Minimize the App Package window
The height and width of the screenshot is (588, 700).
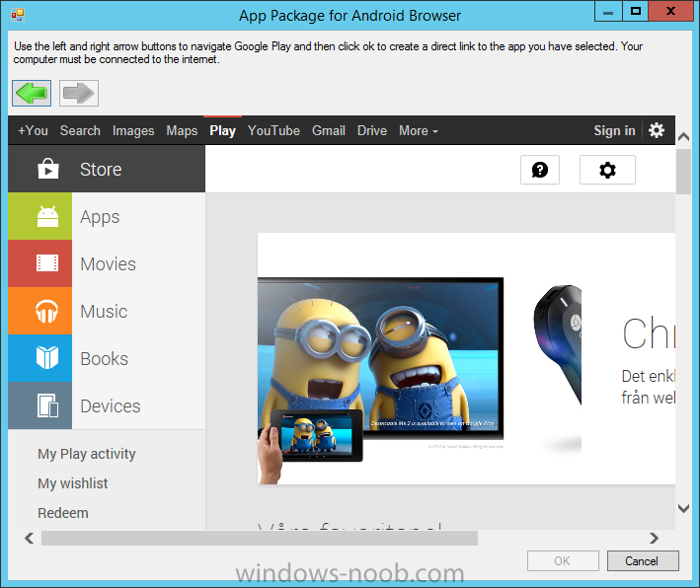point(608,11)
